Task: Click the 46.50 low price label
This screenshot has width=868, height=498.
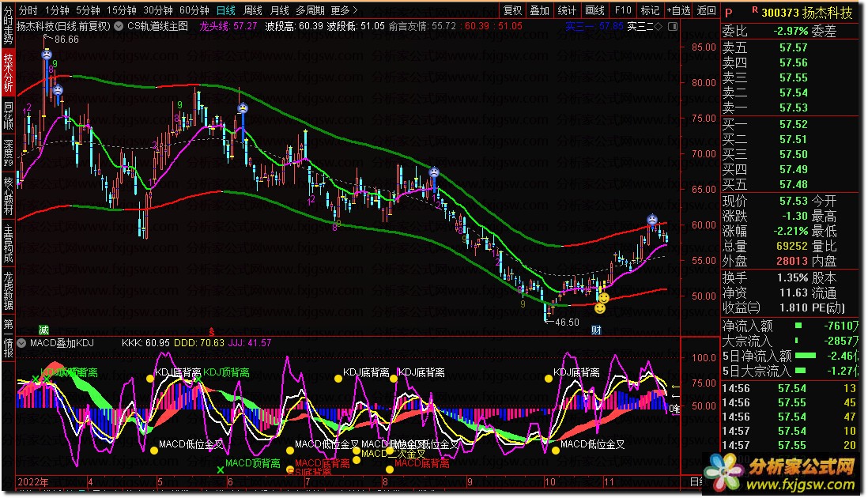Action: [x=566, y=322]
